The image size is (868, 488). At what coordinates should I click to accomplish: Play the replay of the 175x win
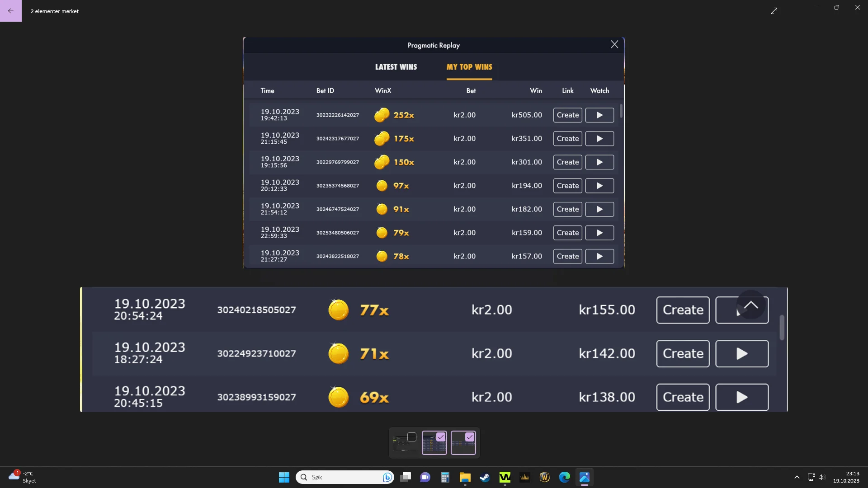599,139
